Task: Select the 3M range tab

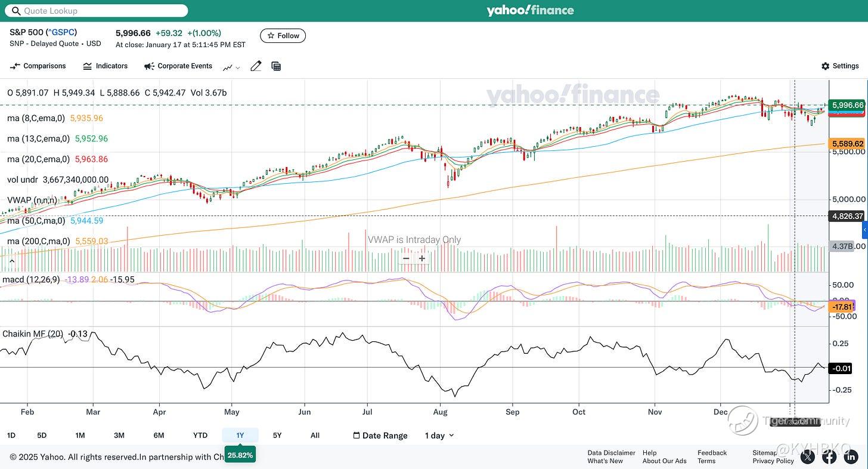Action: click(x=119, y=436)
